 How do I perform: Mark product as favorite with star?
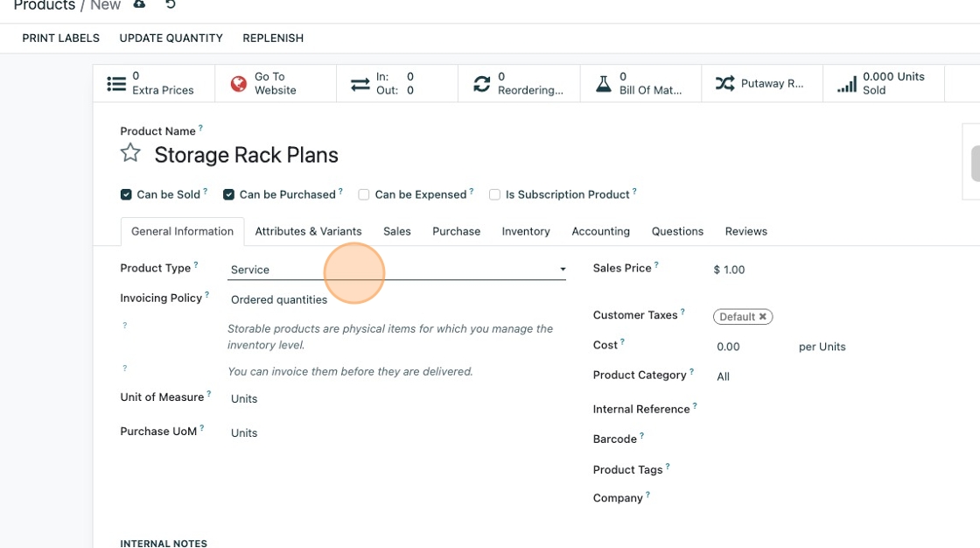coord(130,152)
